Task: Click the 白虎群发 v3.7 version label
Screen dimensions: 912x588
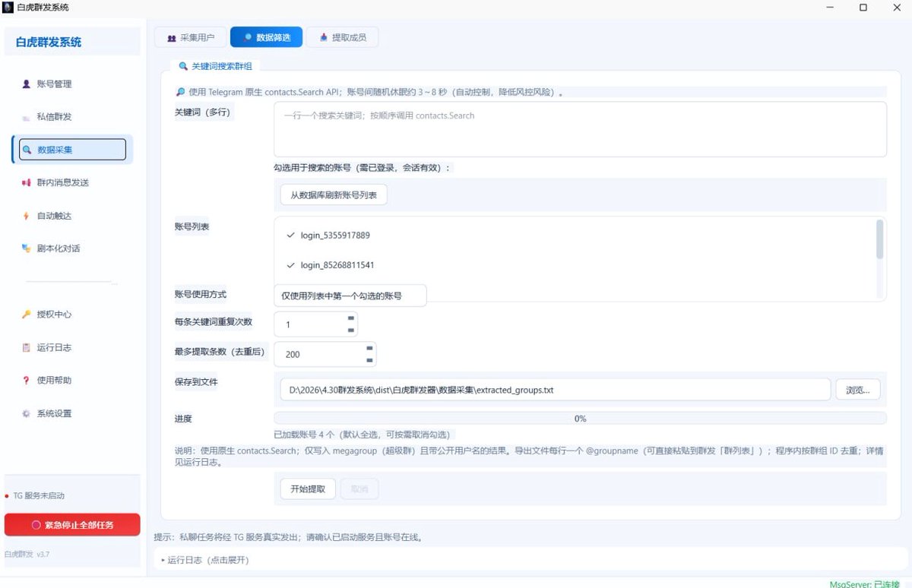Action: tap(27, 555)
